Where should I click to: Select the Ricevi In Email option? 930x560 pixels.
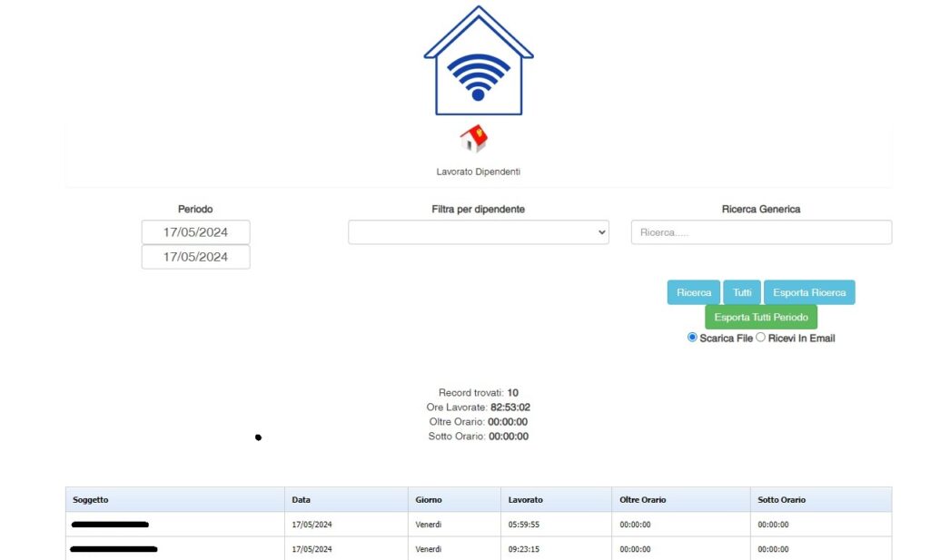coord(761,338)
